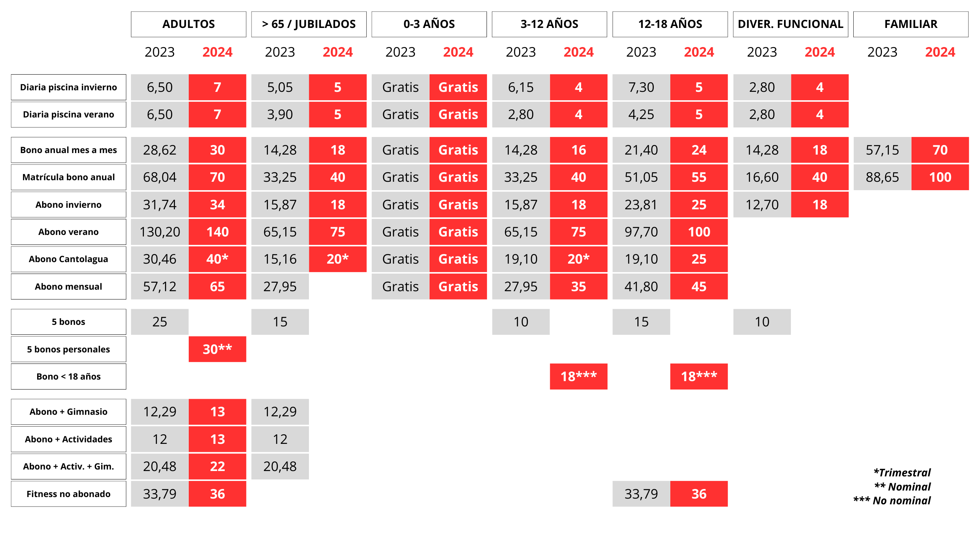
Task: Select the *** No nominal footnote
Action: click(892, 500)
